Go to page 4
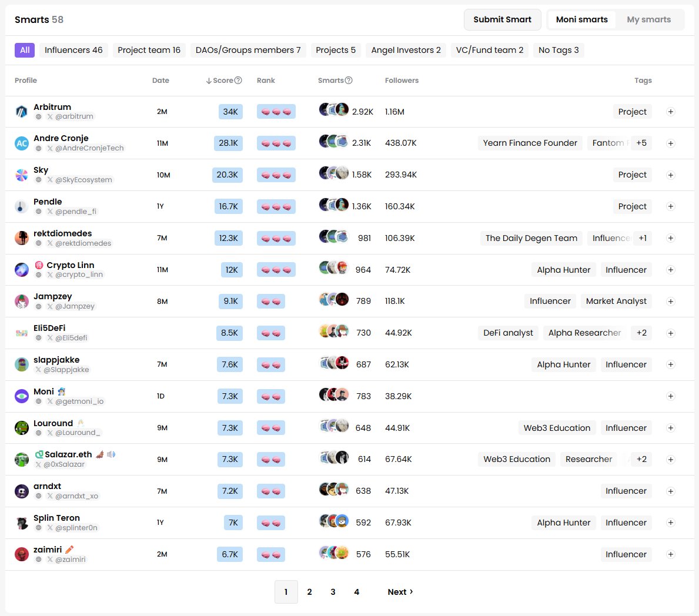The width and height of the screenshot is (699, 616). (357, 592)
